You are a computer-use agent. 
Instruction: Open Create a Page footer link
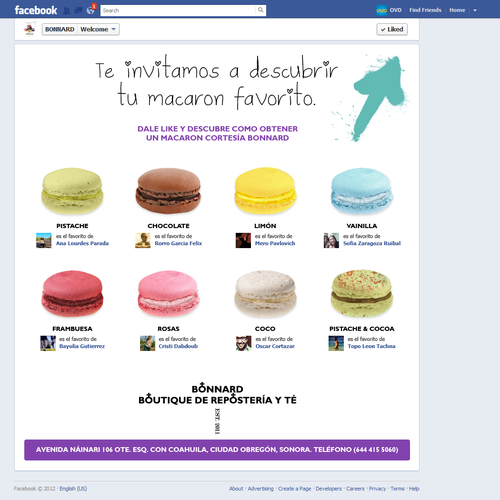(295, 489)
